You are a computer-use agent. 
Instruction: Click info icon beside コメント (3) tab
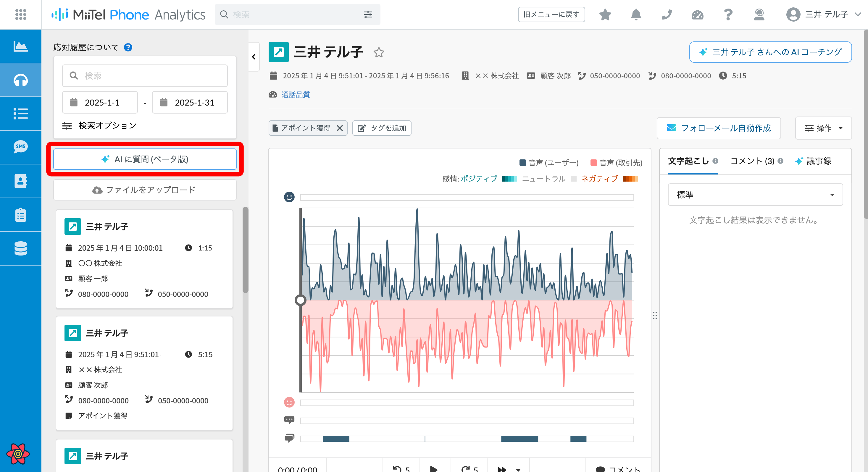[780, 161]
